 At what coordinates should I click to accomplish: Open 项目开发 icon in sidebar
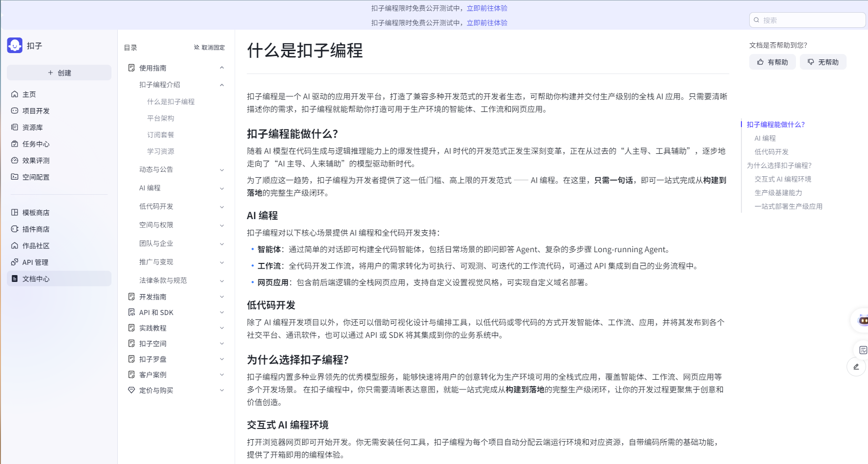pyautogui.click(x=15, y=111)
